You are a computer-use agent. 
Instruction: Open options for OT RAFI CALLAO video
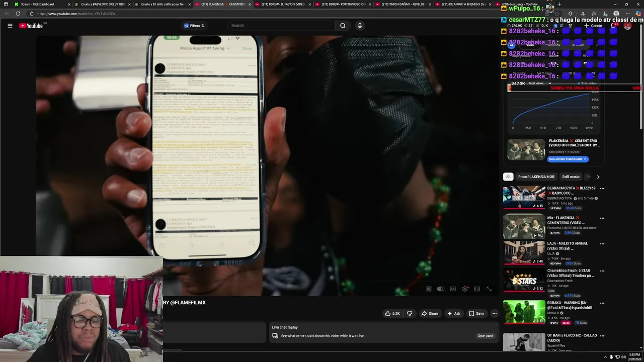[x=602, y=335]
